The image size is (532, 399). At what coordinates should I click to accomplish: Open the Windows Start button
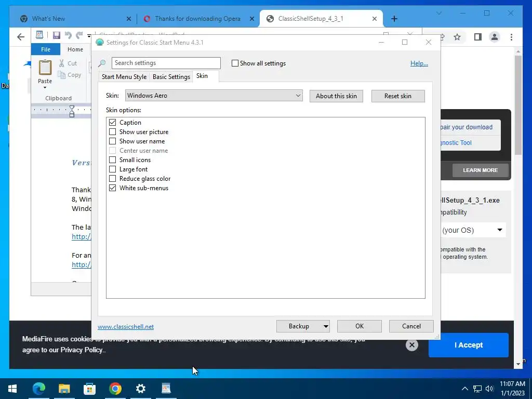click(12, 389)
